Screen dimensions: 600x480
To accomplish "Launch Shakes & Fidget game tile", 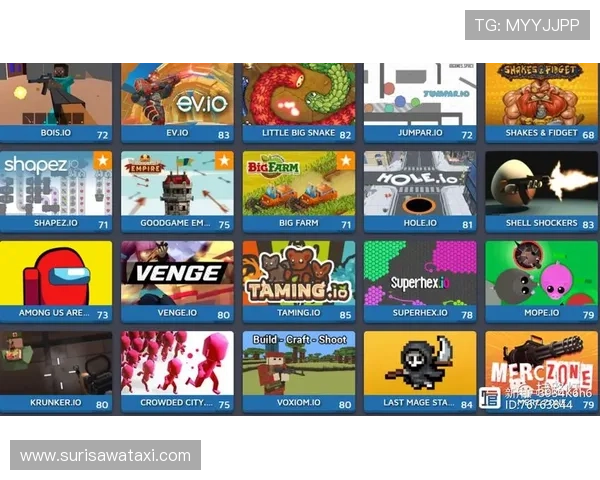I will [x=541, y=95].
